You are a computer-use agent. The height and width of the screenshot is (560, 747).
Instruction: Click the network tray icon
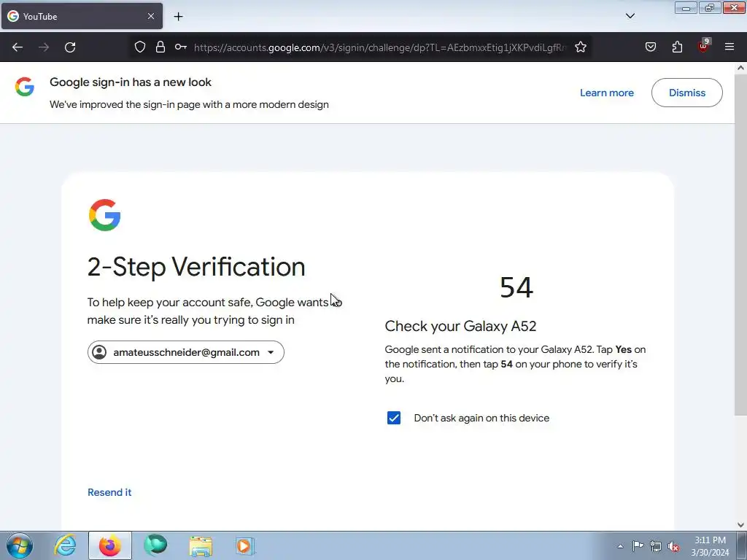point(656,546)
